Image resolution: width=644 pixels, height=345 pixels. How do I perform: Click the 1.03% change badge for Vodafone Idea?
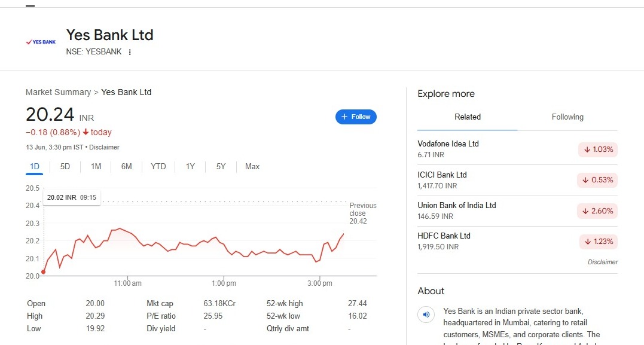coord(598,149)
